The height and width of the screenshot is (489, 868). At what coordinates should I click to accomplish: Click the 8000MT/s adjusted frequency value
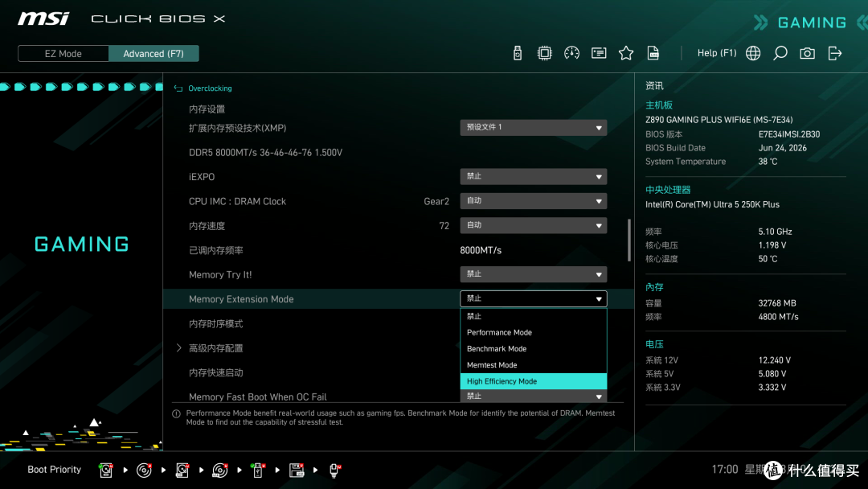coord(481,250)
